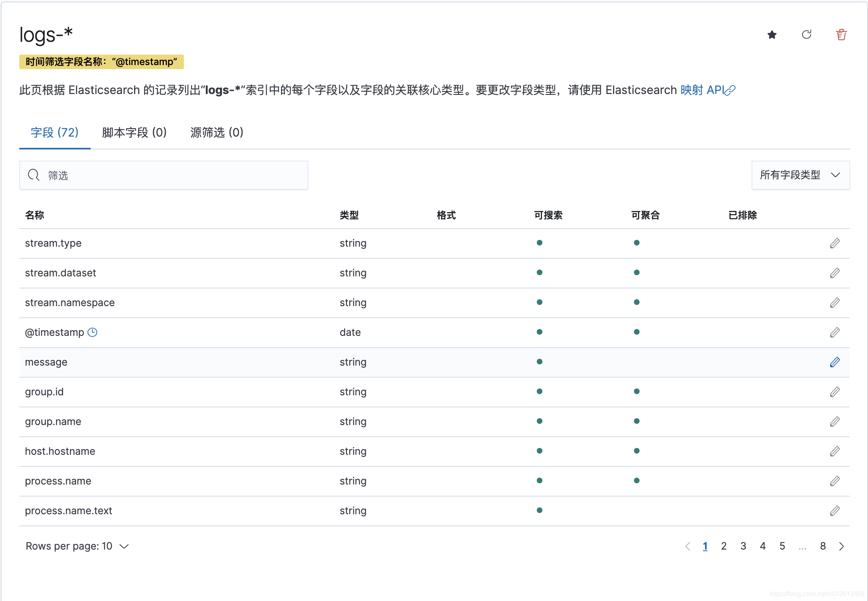Click the date type of @timestamp

tap(350, 333)
